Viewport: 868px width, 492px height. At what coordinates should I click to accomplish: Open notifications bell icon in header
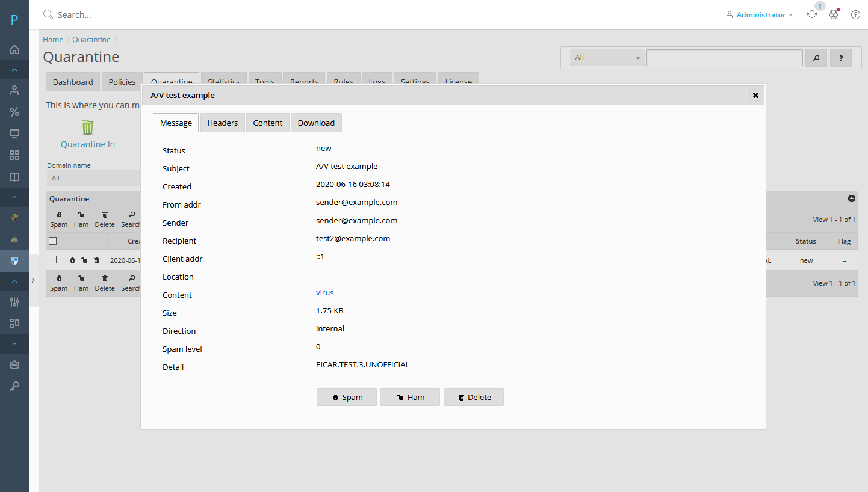pyautogui.click(x=812, y=14)
